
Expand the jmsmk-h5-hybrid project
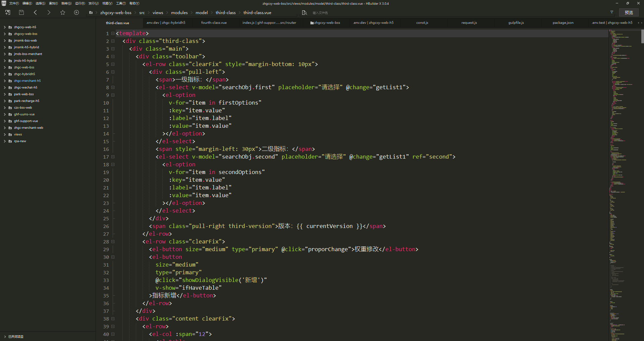pos(5,47)
